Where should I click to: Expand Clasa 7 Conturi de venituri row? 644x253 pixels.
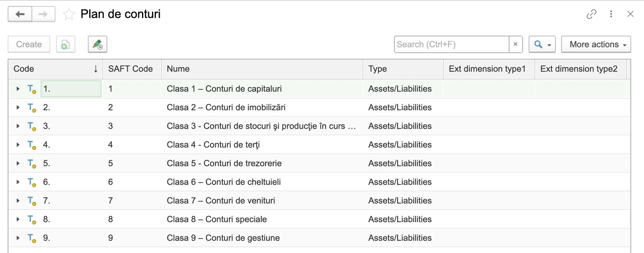coord(18,201)
